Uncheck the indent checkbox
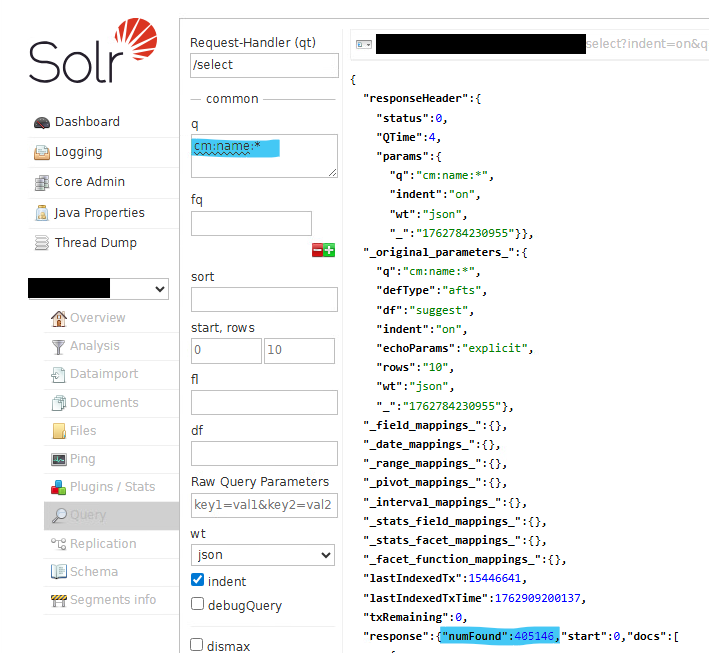This screenshot has height=653, width=709. point(198,580)
